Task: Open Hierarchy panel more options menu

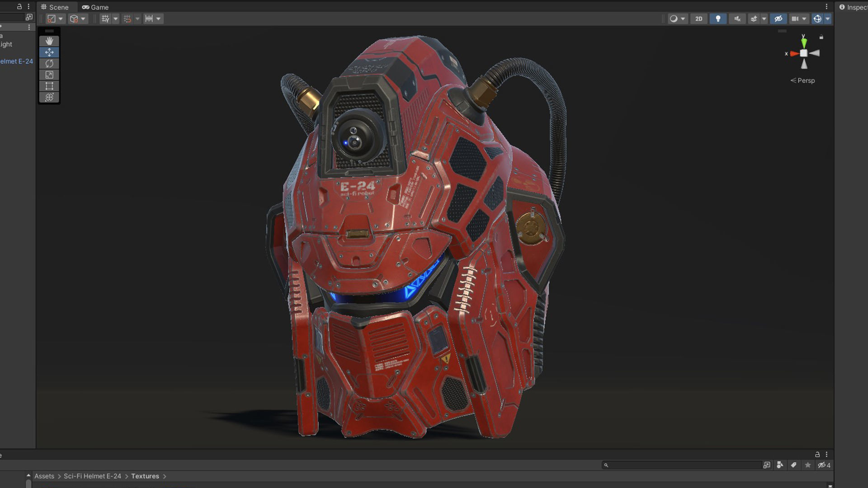Action: tap(28, 7)
